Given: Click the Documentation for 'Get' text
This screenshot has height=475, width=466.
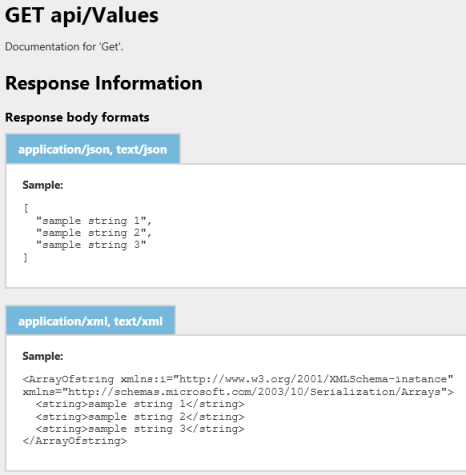Looking at the screenshot, I should tap(64, 47).
